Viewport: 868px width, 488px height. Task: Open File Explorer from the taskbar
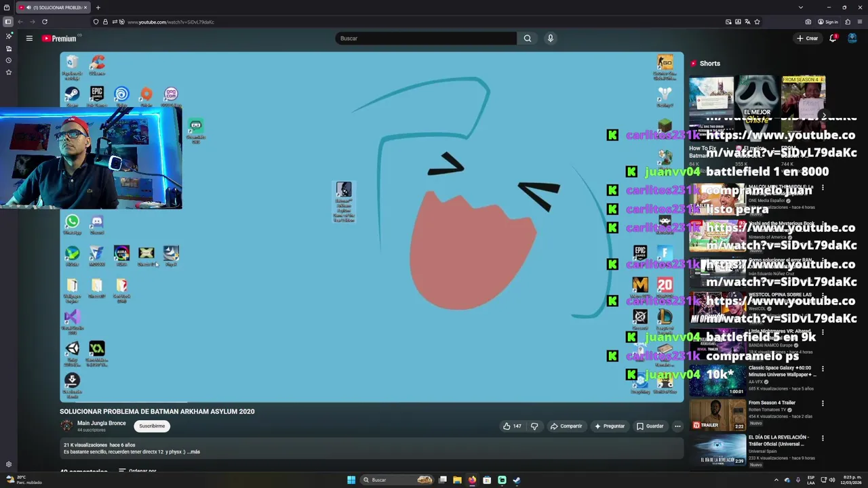tap(457, 480)
